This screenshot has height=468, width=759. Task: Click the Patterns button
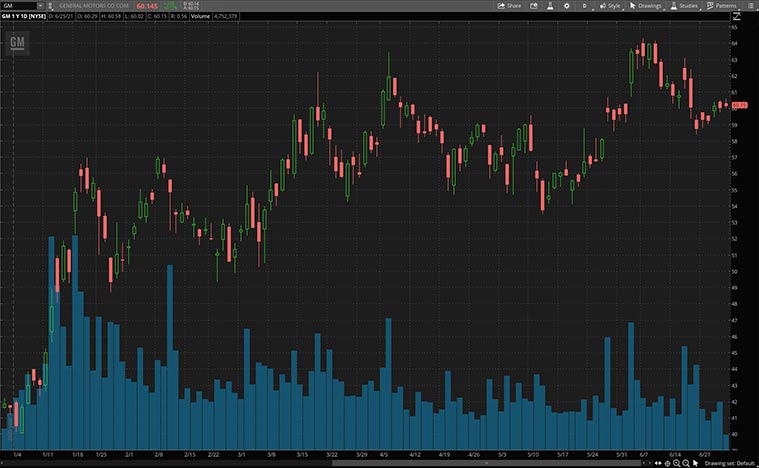[722, 5]
